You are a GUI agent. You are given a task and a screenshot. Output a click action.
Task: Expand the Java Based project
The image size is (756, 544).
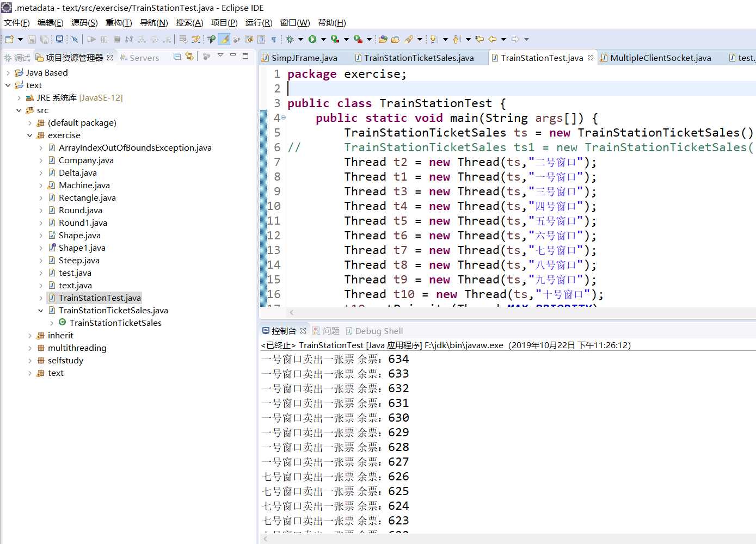click(x=8, y=73)
